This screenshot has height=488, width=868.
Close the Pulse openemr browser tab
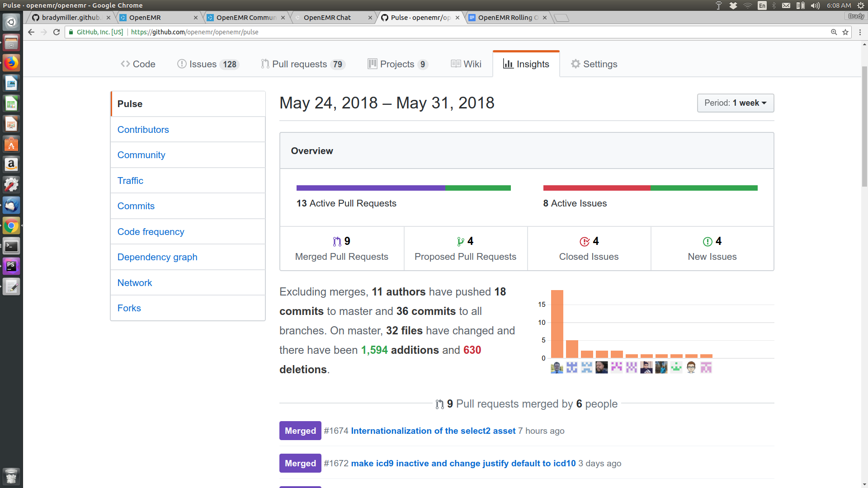click(x=458, y=18)
